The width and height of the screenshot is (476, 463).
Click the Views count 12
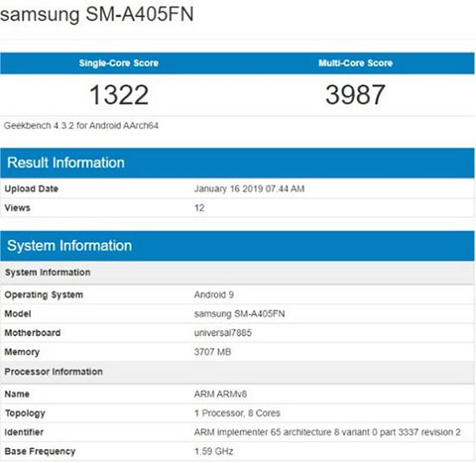coord(199,208)
